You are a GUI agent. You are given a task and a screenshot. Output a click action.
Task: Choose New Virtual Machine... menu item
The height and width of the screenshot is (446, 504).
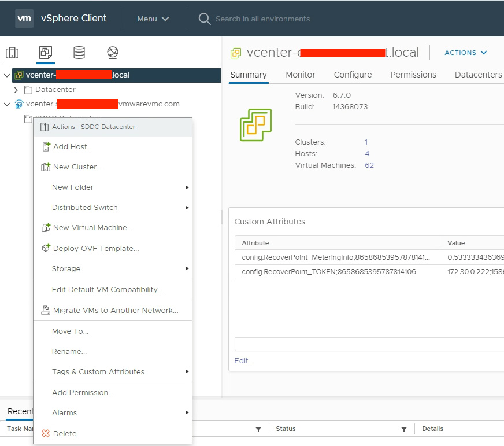pos(113,228)
